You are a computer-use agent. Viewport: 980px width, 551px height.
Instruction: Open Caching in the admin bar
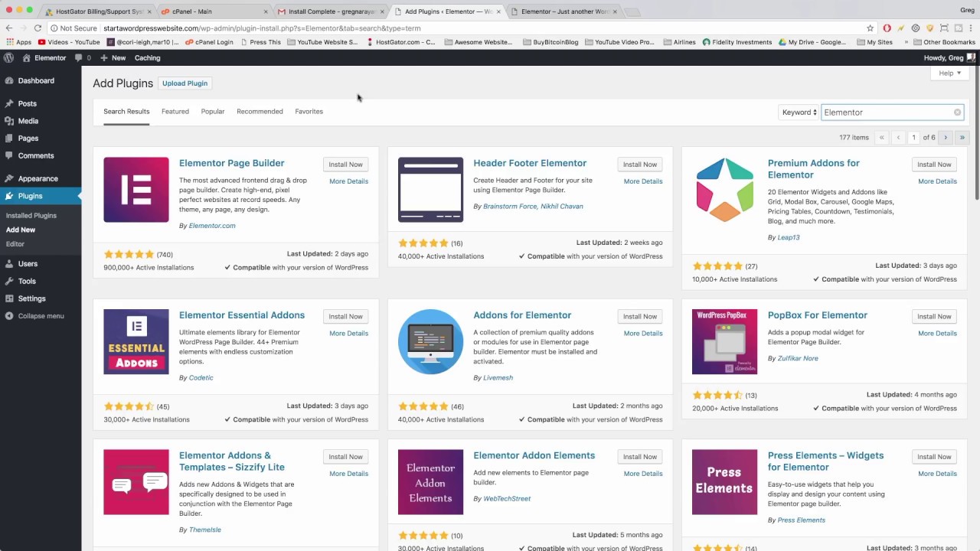pos(148,58)
